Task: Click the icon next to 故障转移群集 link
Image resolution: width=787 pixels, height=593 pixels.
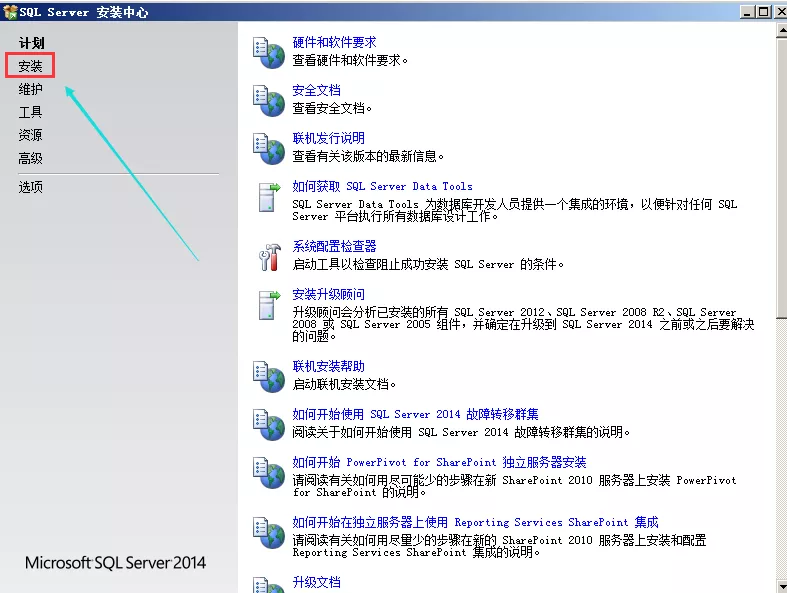Action: pos(269,425)
